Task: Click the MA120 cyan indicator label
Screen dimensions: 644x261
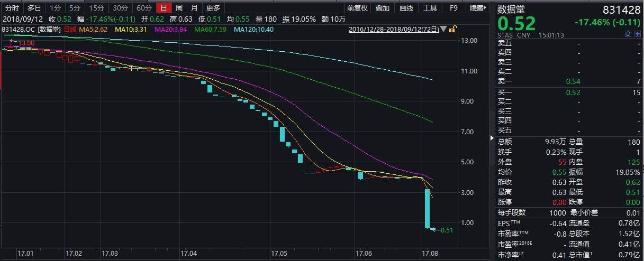Action: (x=253, y=30)
